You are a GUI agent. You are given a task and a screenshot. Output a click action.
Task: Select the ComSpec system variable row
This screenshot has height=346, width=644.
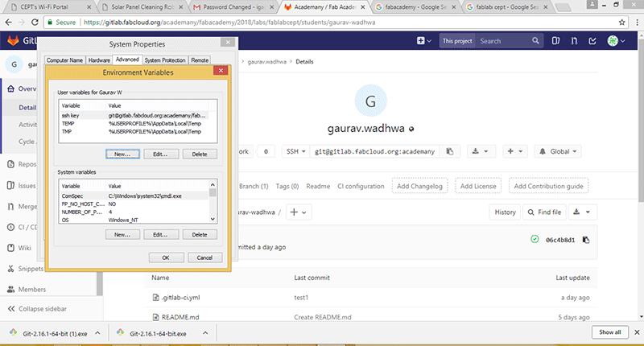[134, 196]
